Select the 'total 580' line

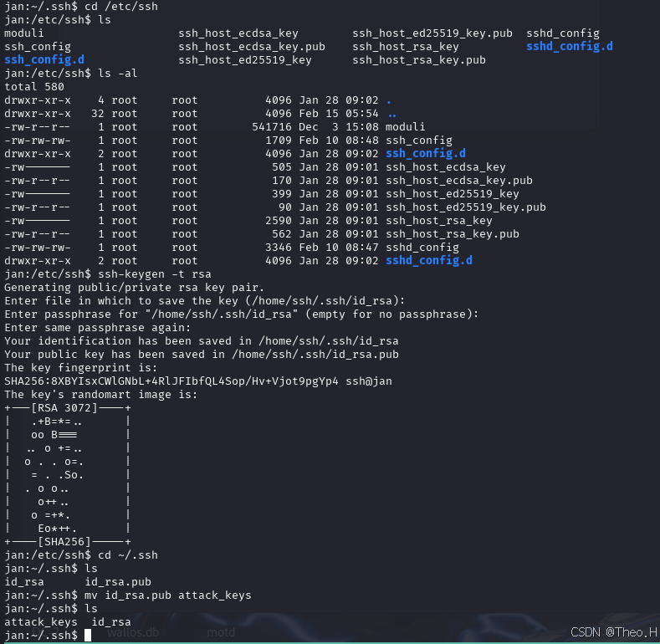pyautogui.click(x=34, y=87)
